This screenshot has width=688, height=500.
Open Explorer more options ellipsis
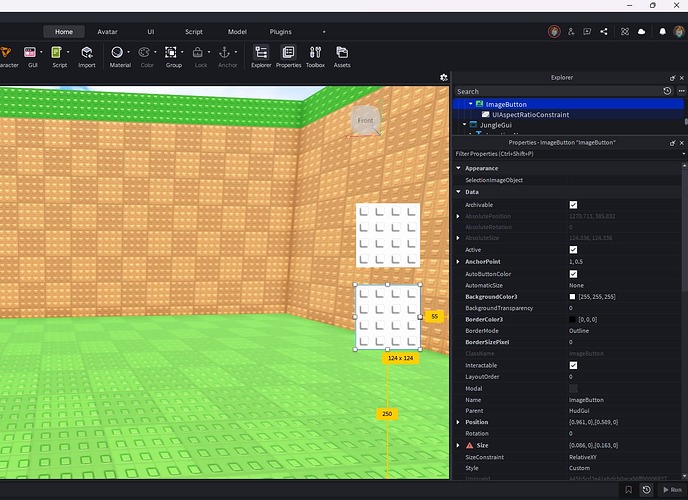point(681,91)
